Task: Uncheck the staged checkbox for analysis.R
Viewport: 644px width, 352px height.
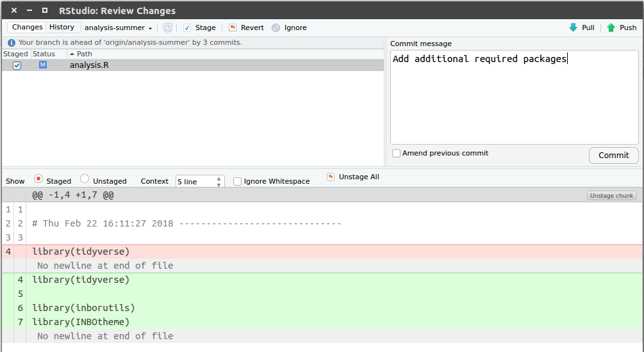Action: click(17, 65)
